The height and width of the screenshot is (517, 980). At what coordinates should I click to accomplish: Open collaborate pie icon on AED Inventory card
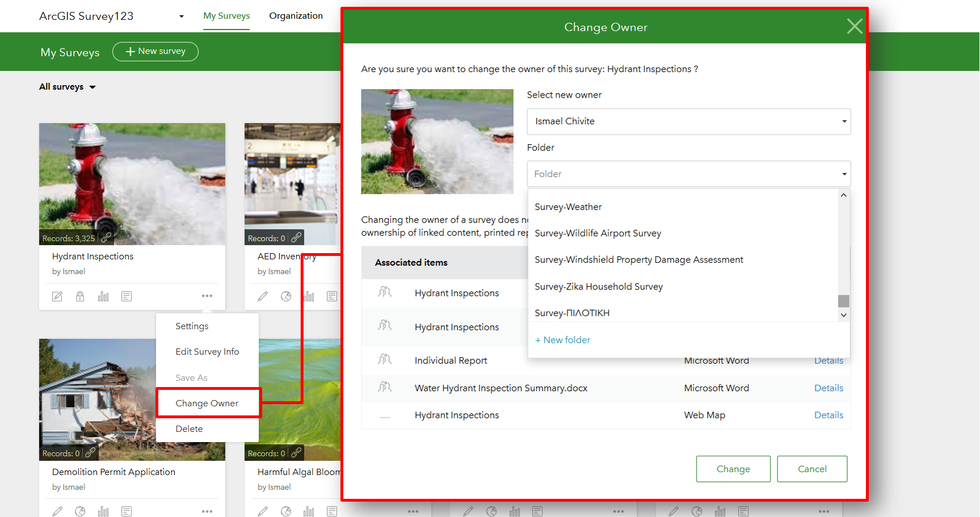pos(286,296)
